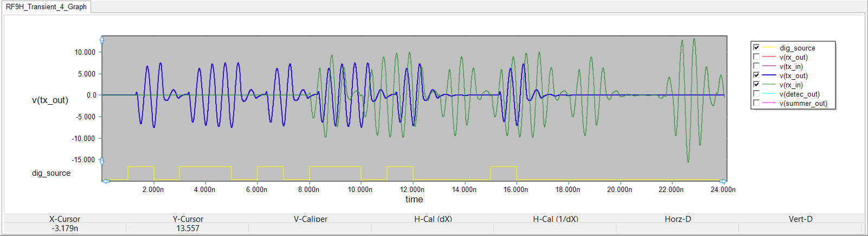
Task: Uncheck the dig_source trace checkbox
Action: tap(756, 48)
